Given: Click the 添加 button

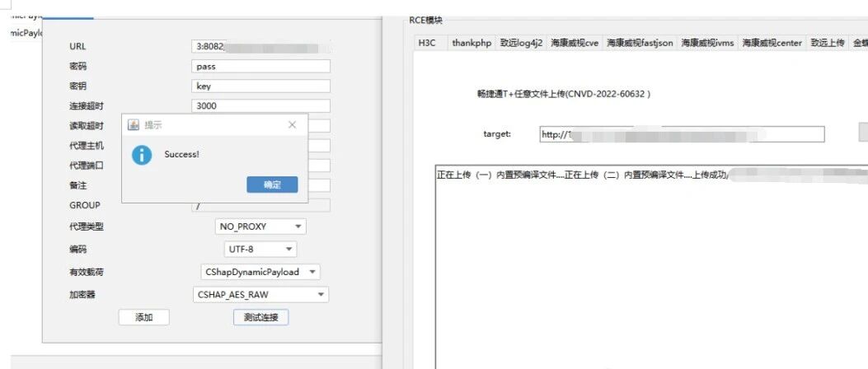Looking at the screenshot, I should [x=144, y=318].
